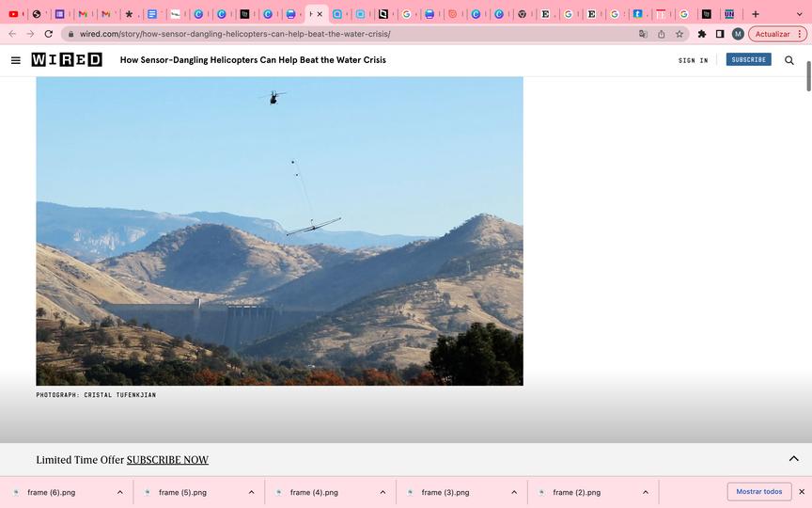Click the Actualizar update button
The image size is (812, 508).
point(773,34)
